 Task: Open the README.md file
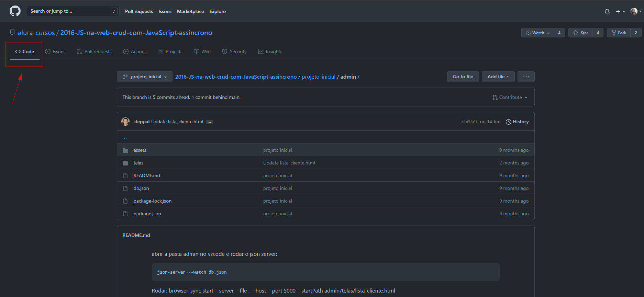147,176
